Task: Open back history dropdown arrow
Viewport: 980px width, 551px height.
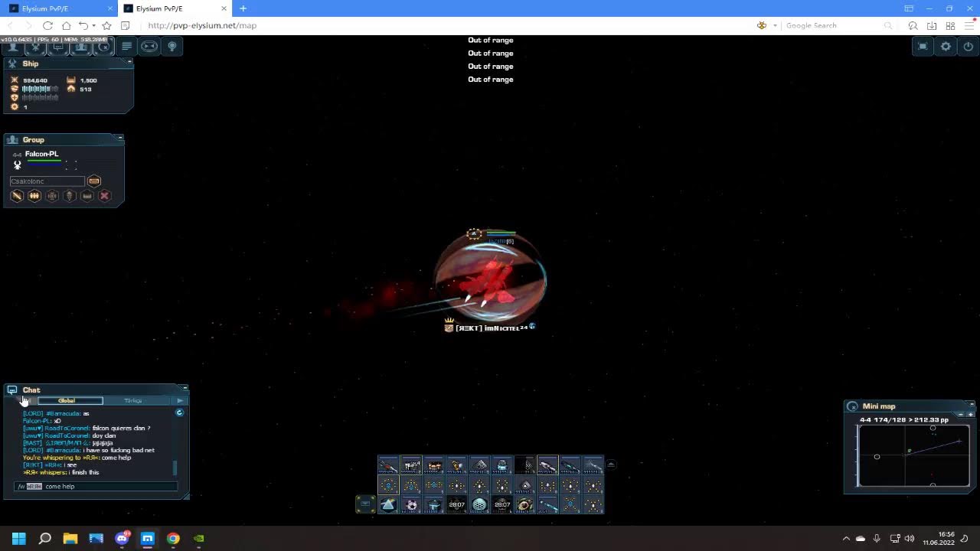Action: (93, 25)
